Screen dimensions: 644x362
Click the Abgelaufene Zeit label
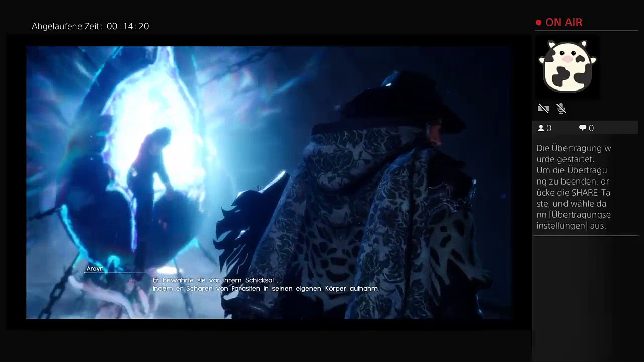67,26
